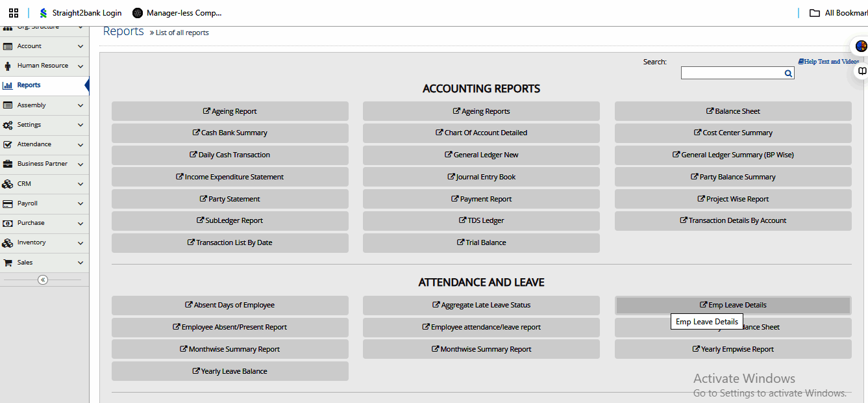Open the Aggregate Late Leave Status report
Viewport: 868px width, 403px height.
coord(481,305)
